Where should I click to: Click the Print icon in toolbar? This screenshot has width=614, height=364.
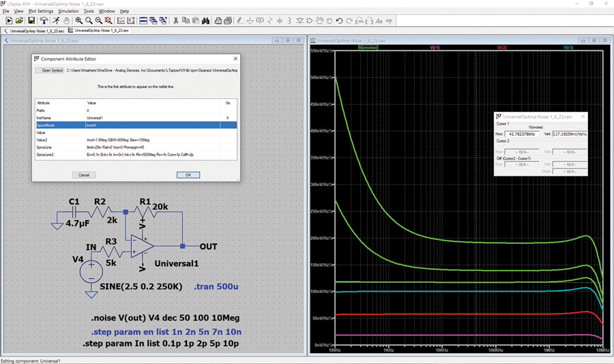(x=218, y=20)
